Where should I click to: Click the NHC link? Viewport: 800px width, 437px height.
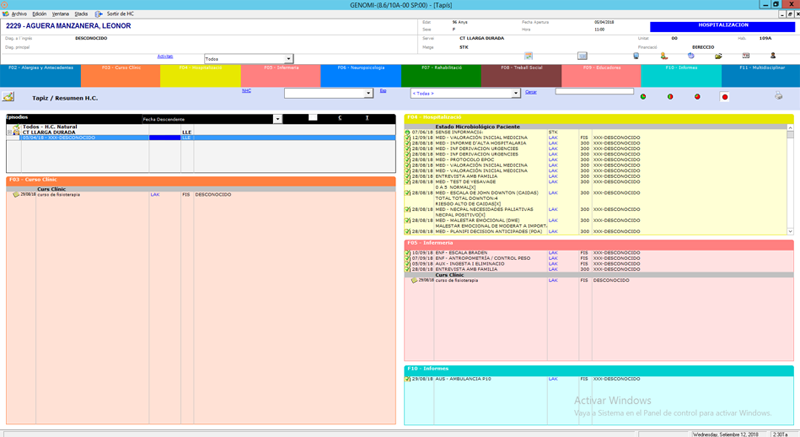coord(246,90)
